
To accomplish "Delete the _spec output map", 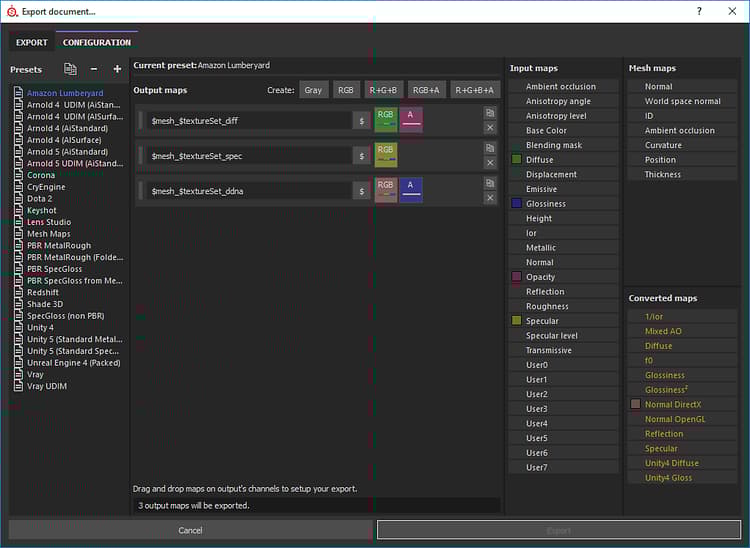I will (x=490, y=163).
